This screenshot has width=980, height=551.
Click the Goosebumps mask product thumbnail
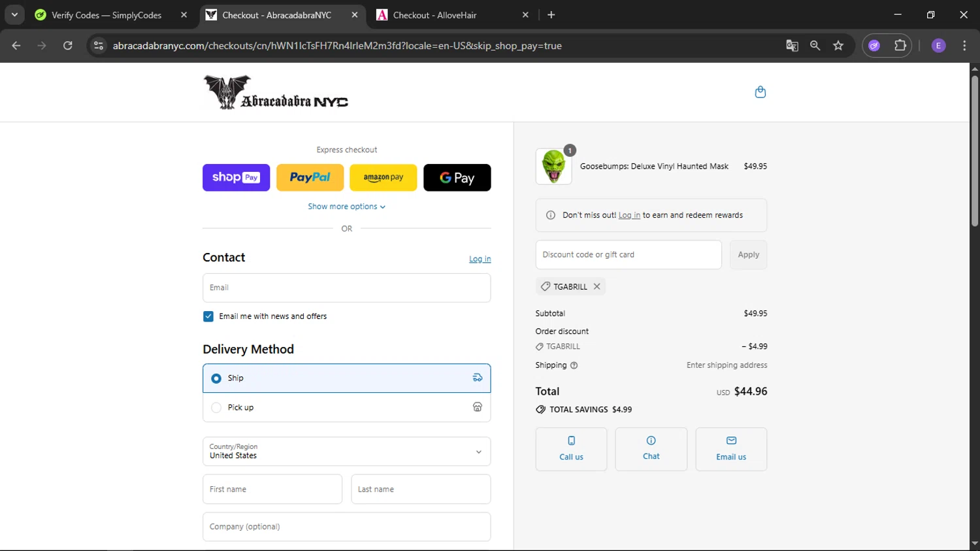pos(553,167)
